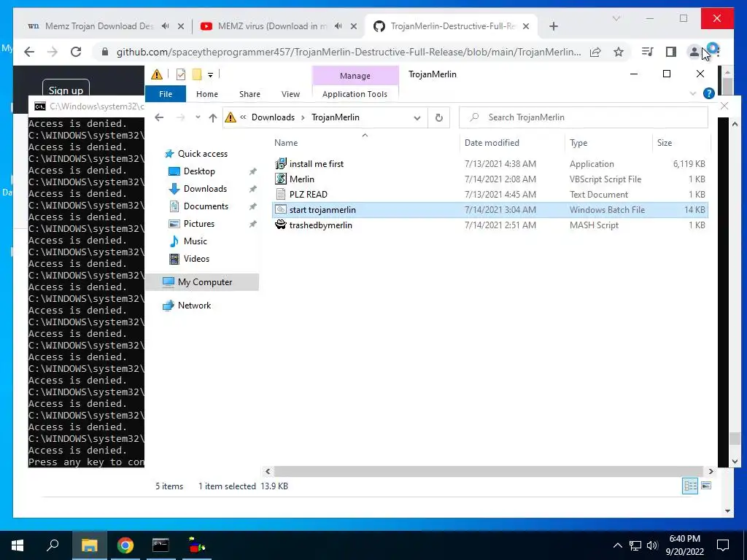Select the trashedbymerlin MASH script

pyautogui.click(x=321, y=225)
